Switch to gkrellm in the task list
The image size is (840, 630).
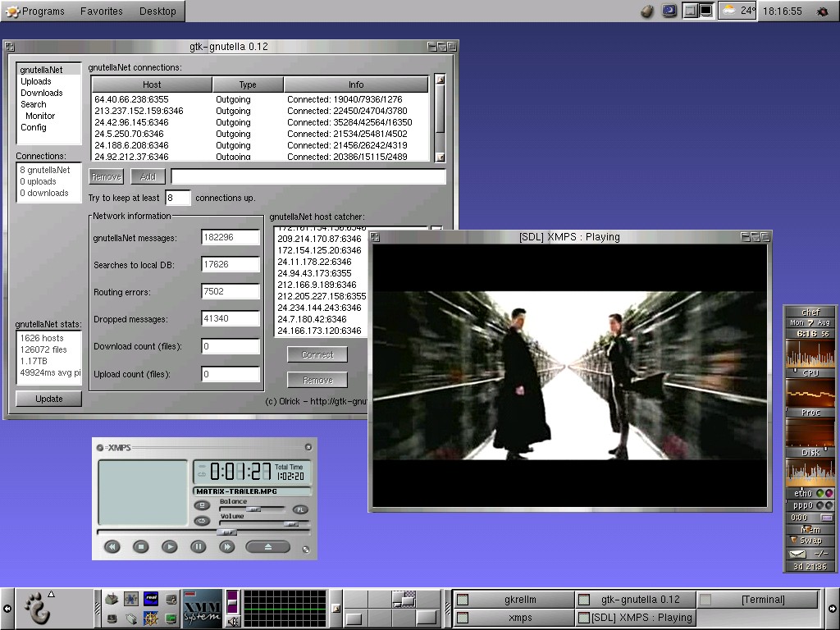pyautogui.click(x=514, y=600)
